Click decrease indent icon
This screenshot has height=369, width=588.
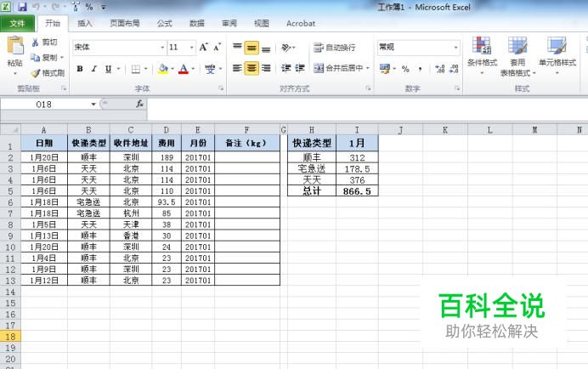coord(286,68)
